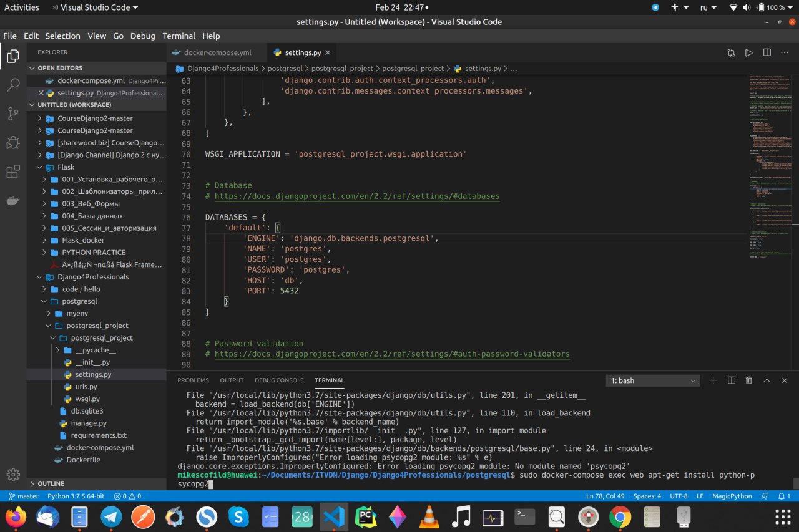Viewport: 799px width, 532px height.
Task: Select Python 3.7.5 64-bit interpreter
Action: pos(77,496)
